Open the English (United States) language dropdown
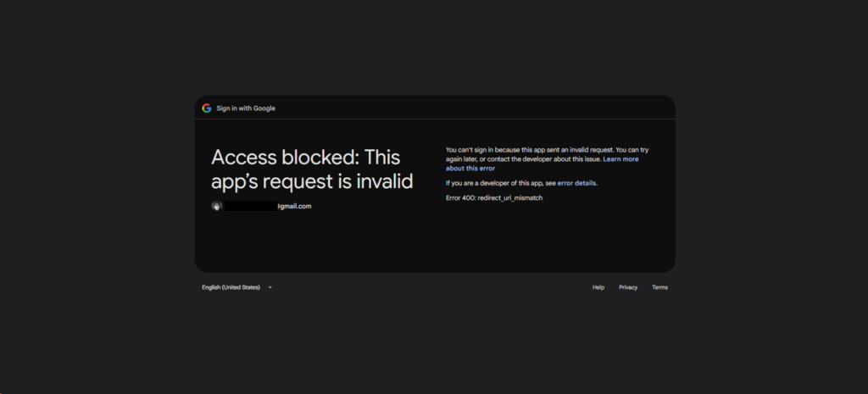 click(x=237, y=287)
